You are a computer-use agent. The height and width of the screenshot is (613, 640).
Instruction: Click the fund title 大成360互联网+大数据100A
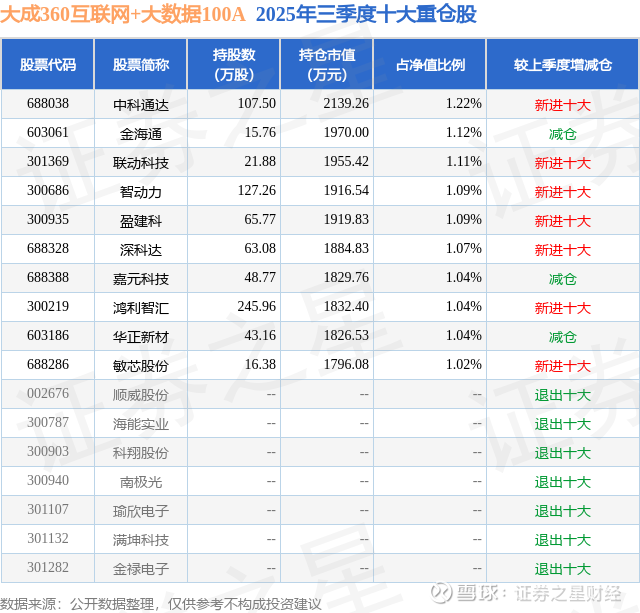pos(122,14)
